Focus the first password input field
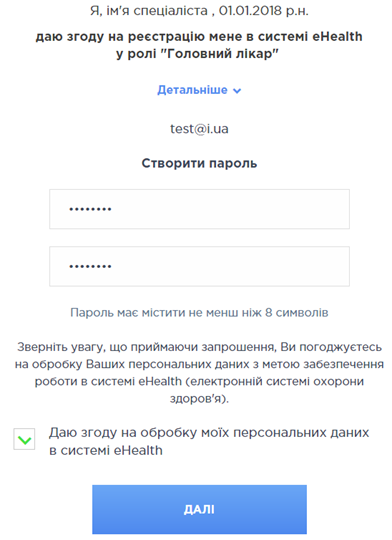Screen dimensions: 392x540 199,209
